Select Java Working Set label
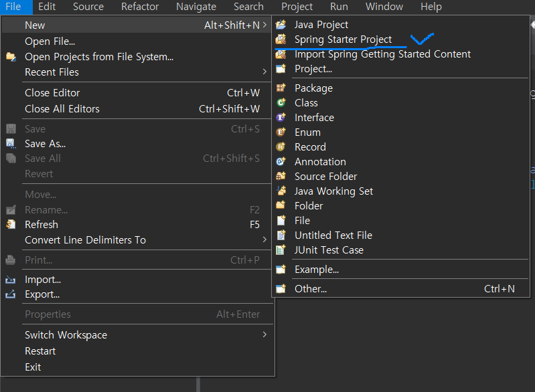 [333, 191]
